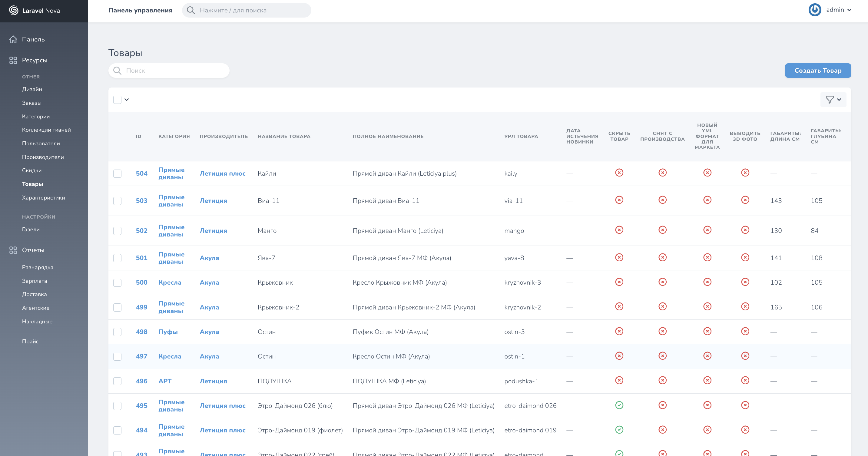This screenshot has width=868, height=456.
Task: Click the Laravel Nova logo icon
Action: (x=14, y=10)
